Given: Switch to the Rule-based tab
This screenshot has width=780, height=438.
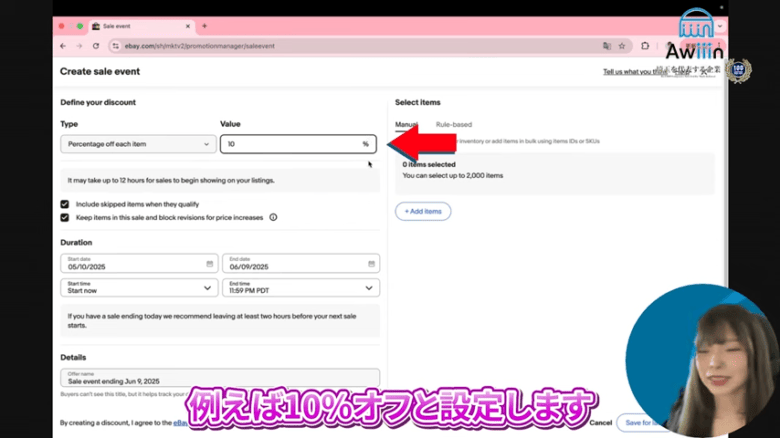Looking at the screenshot, I should [454, 124].
